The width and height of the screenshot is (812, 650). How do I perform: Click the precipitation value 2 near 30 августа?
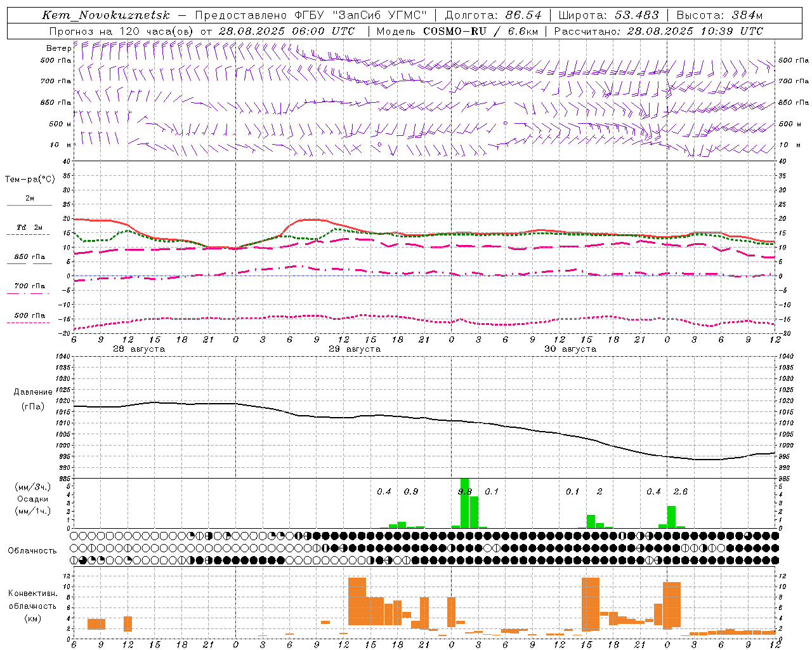coord(599,492)
